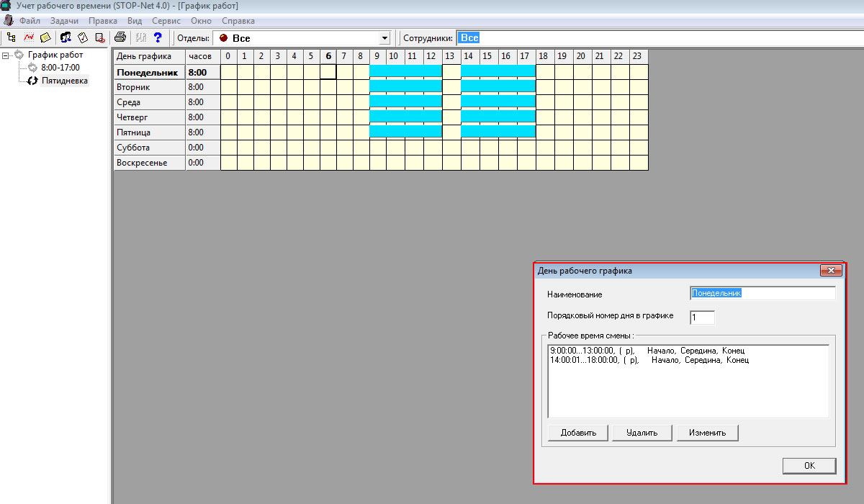Confirm the dialog with OK
Image resolution: width=864 pixels, height=504 pixels.
809,466
